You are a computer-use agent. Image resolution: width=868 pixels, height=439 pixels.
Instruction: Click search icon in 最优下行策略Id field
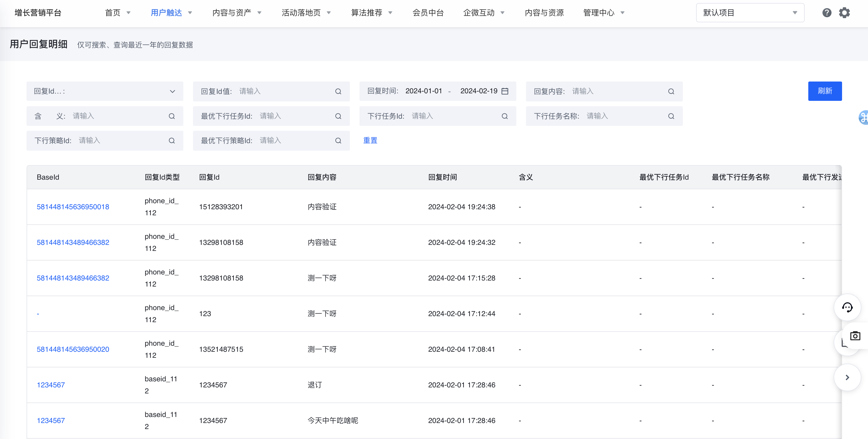tap(338, 141)
